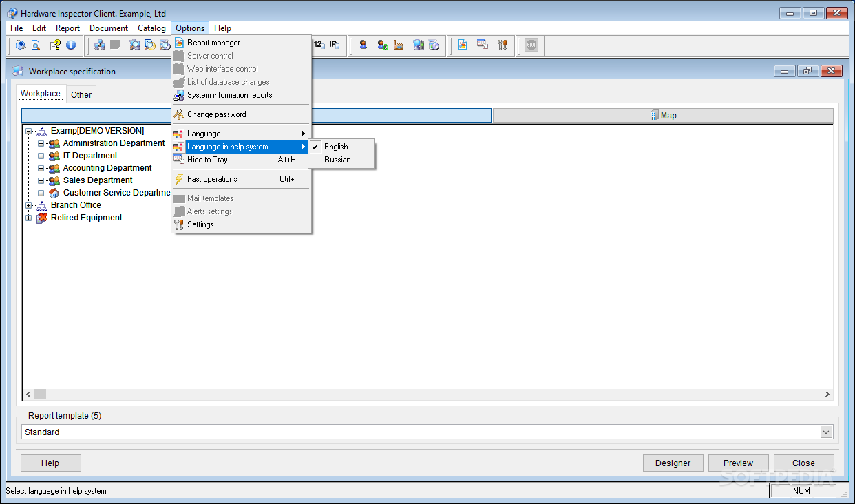
Task: Switch to the Workplace tab
Action: click(41, 94)
